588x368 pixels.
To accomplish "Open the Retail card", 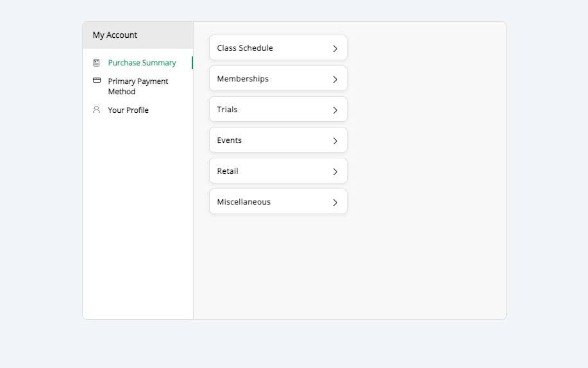I will [x=278, y=171].
